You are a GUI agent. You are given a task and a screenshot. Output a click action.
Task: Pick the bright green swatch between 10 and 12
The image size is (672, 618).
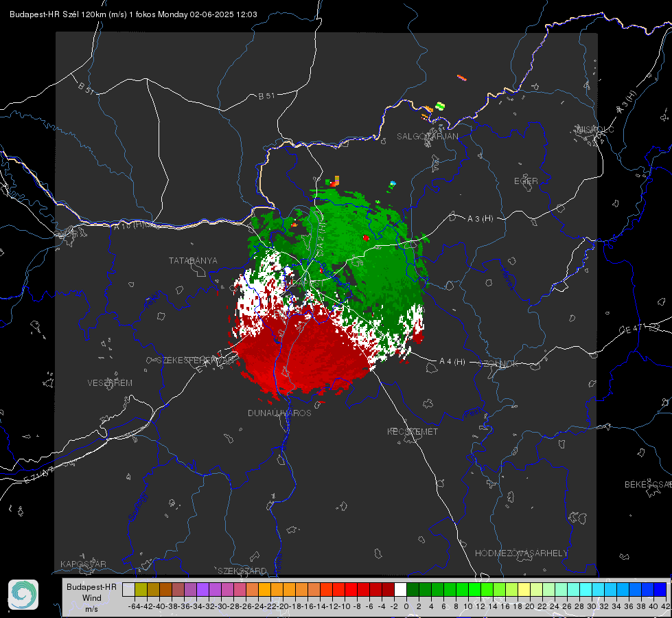pyautogui.click(x=474, y=589)
